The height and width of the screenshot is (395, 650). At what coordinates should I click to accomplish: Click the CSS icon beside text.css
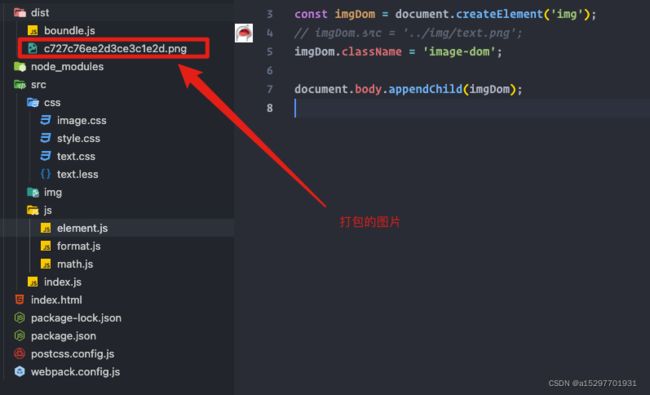(x=46, y=156)
